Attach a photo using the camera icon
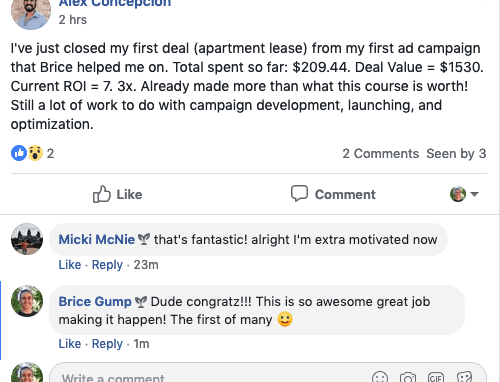 coord(408,377)
